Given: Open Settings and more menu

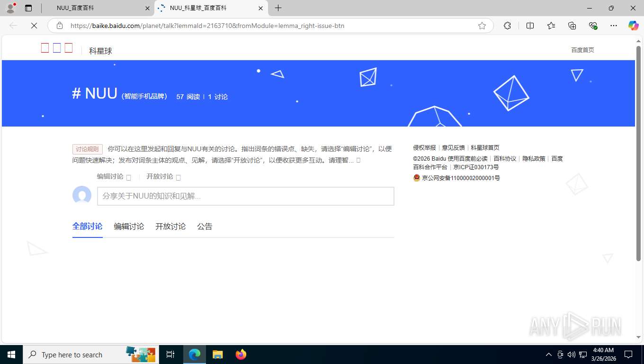Looking at the screenshot, I should (614, 26).
